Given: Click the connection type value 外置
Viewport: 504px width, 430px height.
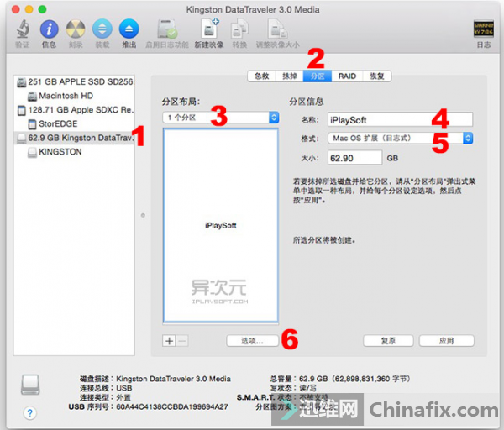Looking at the screenshot, I should point(123,397).
